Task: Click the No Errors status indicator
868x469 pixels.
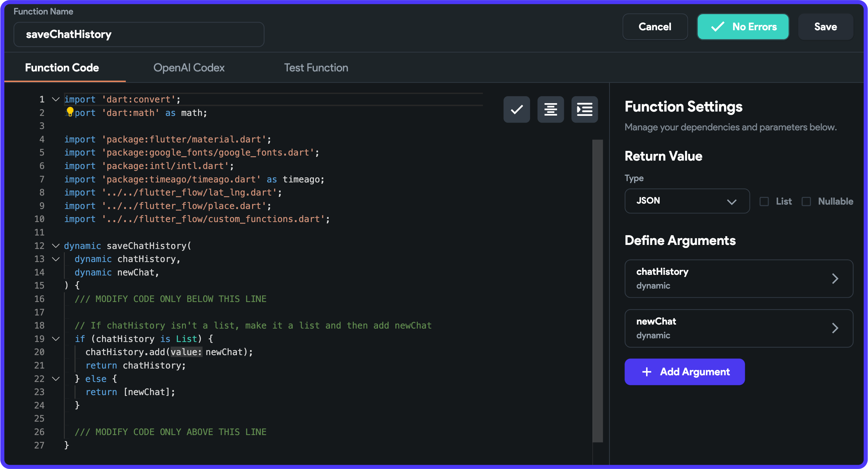Action: click(x=743, y=27)
